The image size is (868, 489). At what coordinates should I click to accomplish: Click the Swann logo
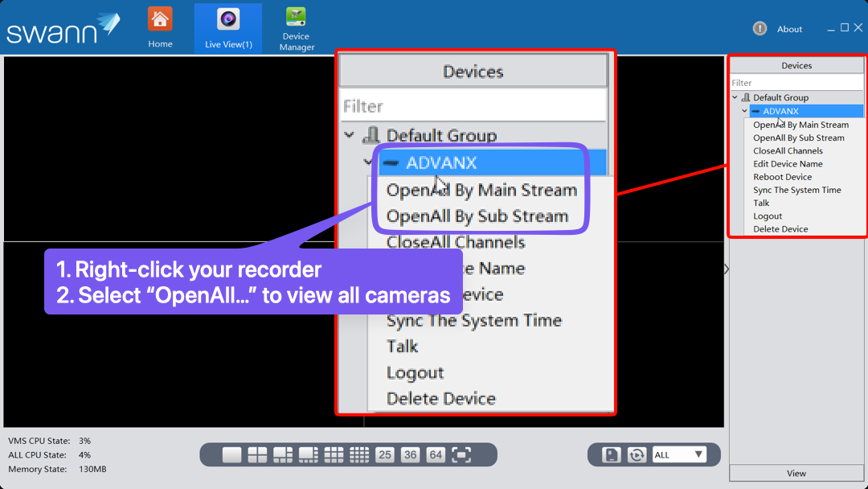coord(63,29)
